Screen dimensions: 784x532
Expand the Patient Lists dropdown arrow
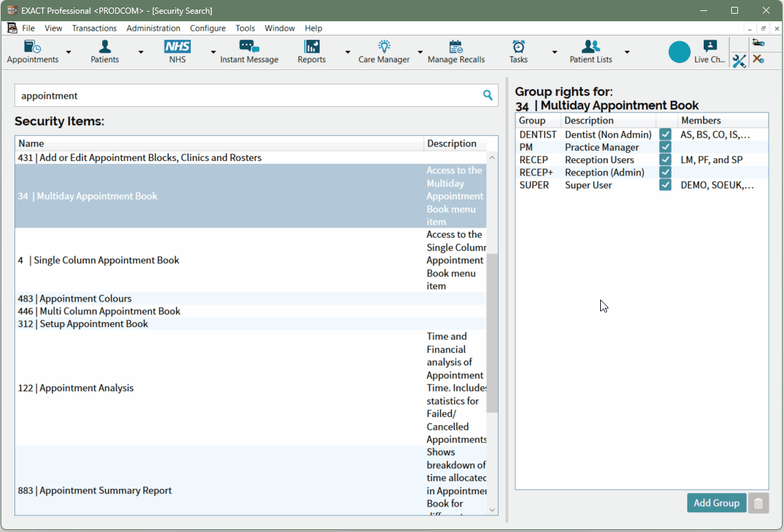(x=627, y=52)
